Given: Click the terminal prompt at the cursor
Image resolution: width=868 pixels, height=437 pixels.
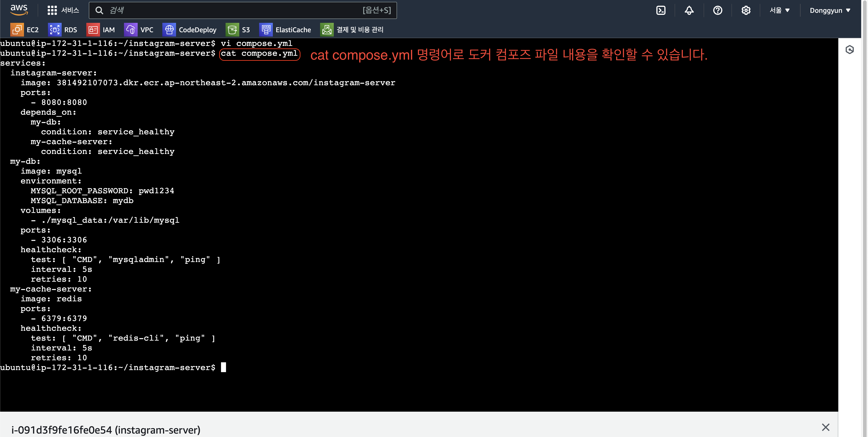Looking at the screenshot, I should 224,367.
